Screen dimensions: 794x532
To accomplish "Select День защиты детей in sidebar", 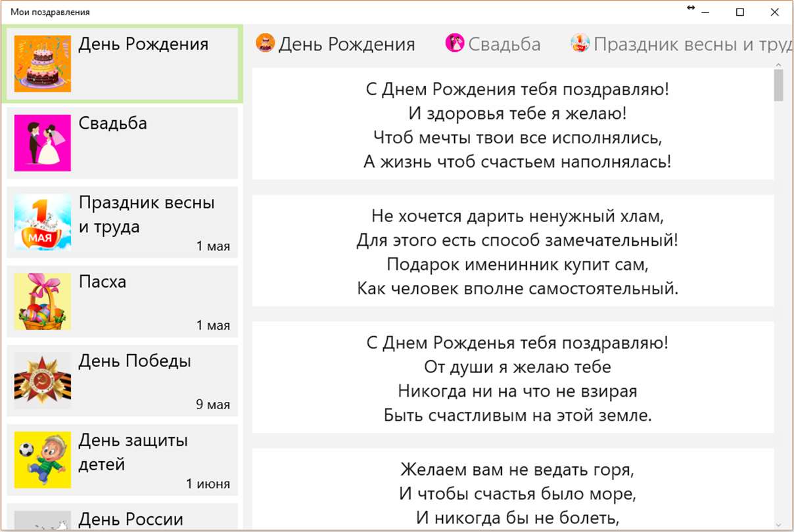I will tap(122, 460).
